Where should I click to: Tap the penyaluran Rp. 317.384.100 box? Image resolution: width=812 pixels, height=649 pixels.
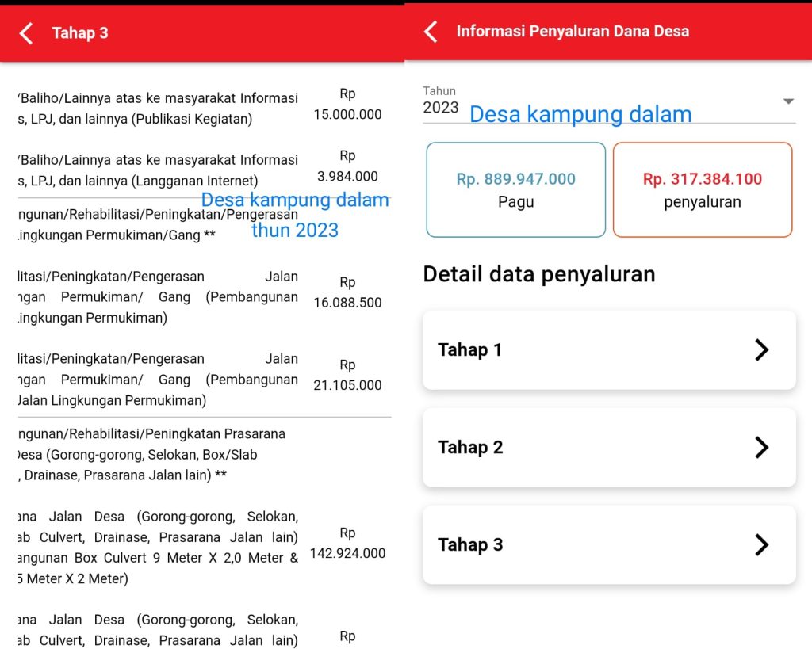[702, 190]
